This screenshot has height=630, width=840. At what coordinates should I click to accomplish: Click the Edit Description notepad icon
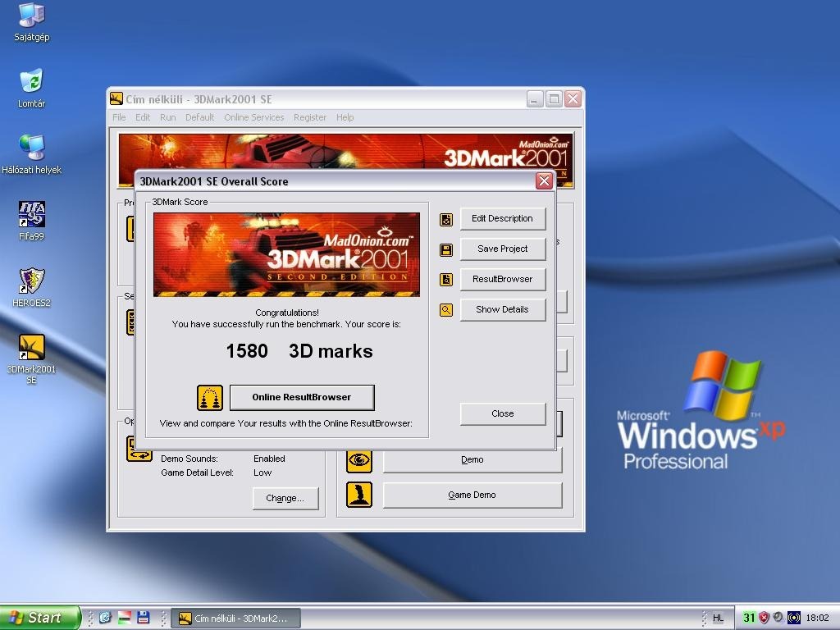click(x=446, y=220)
